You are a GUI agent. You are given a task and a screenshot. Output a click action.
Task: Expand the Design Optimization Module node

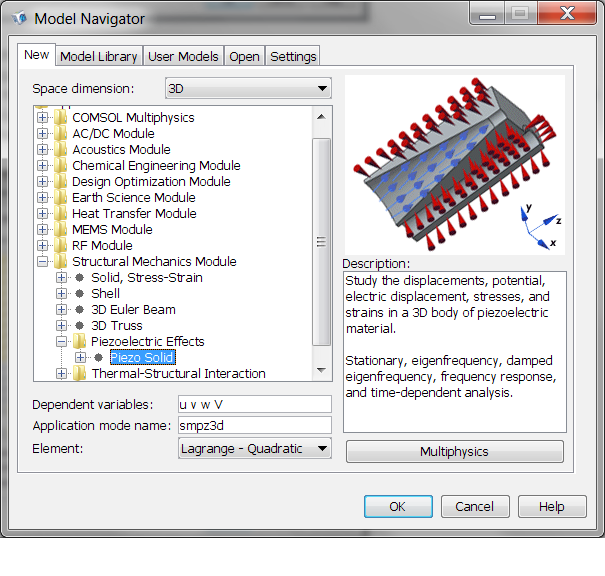tap(42, 181)
